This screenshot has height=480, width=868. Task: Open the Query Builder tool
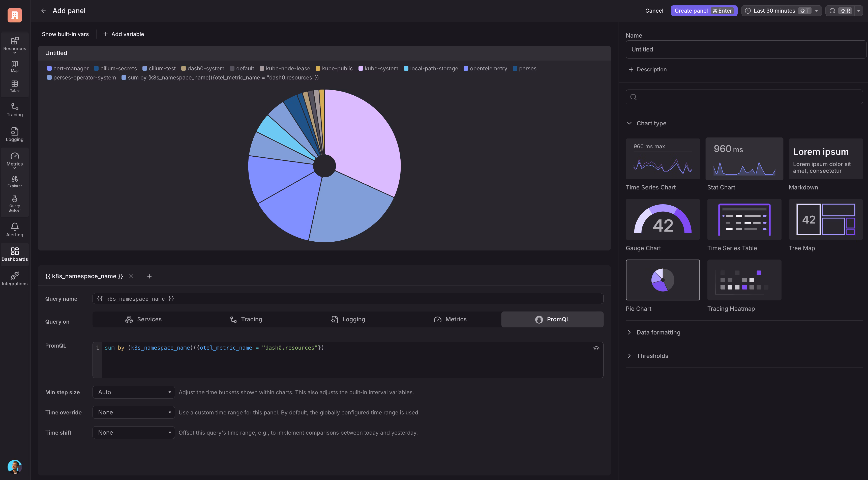(14, 203)
